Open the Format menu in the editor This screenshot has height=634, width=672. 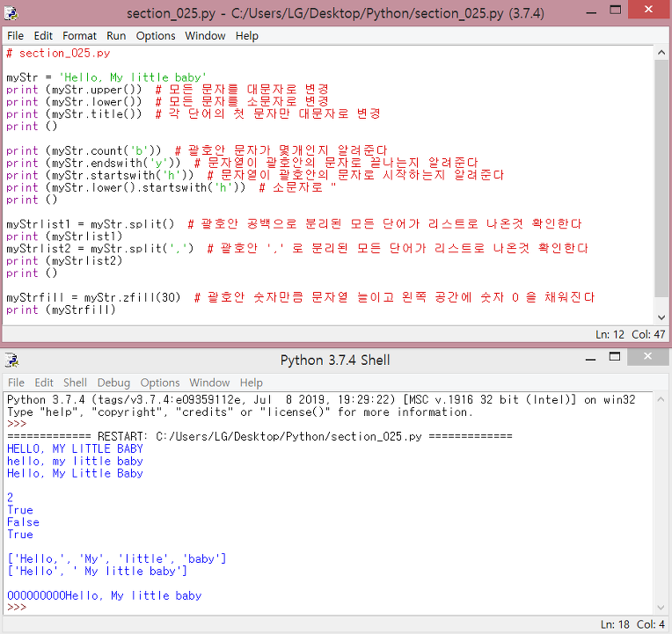point(79,36)
